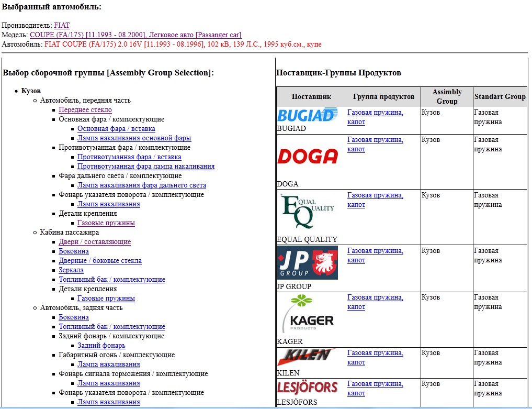Open Противотуманная фара / вставка link

pyautogui.click(x=129, y=157)
